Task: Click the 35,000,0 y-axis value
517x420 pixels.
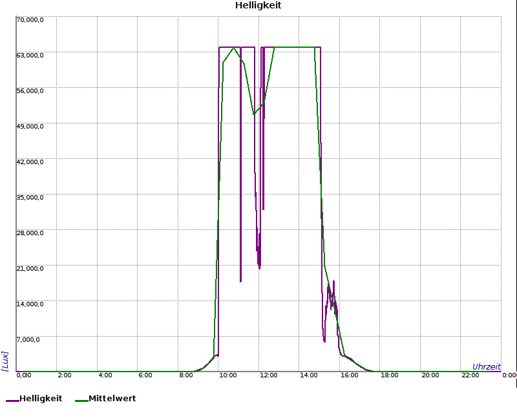Action: pyautogui.click(x=30, y=198)
